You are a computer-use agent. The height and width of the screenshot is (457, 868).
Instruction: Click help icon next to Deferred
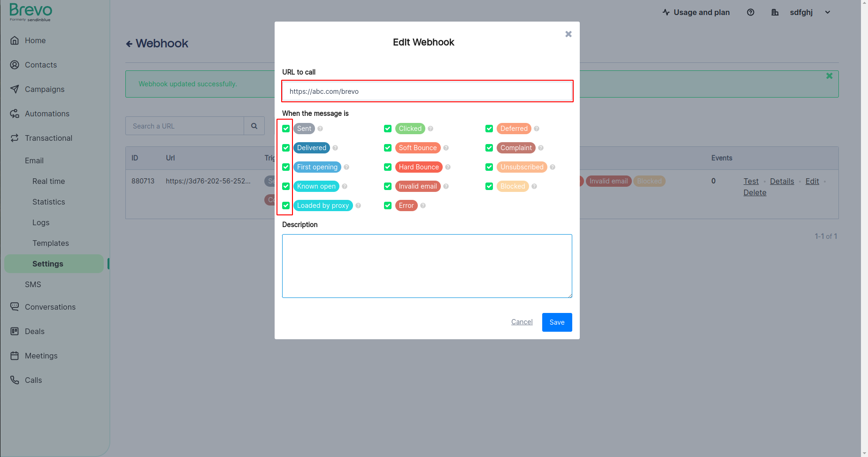point(537,129)
